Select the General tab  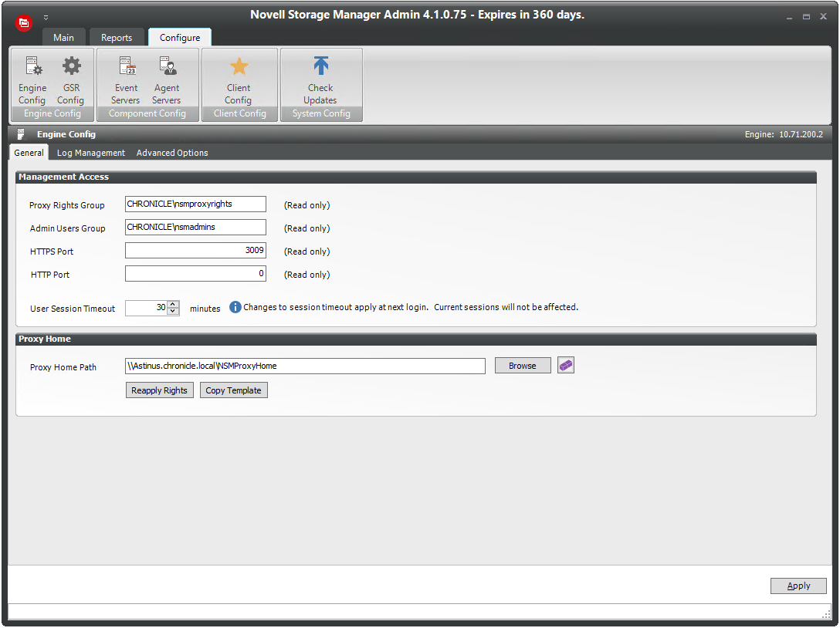pyautogui.click(x=29, y=153)
